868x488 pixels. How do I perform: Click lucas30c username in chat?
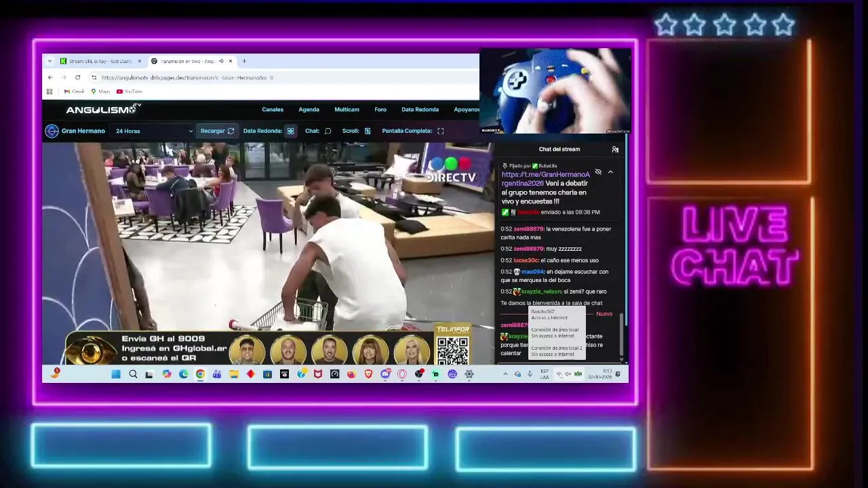click(526, 260)
